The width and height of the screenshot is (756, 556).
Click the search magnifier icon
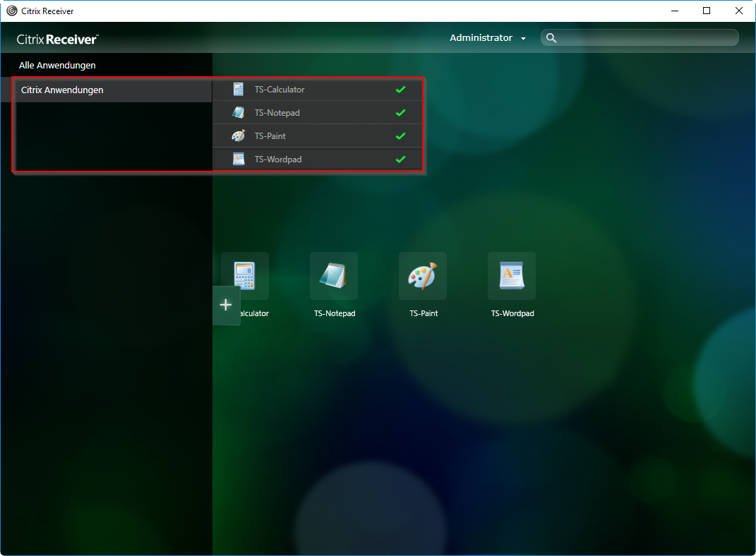551,38
